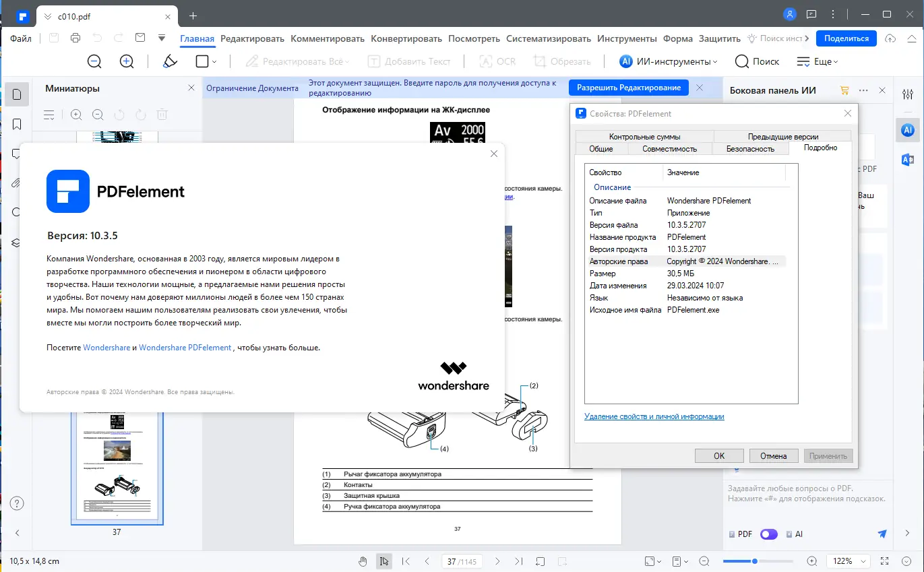The width and height of the screenshot is (924, 572).
Task: Open the thumbnails options menu dropdown
Action: (49, 115)
